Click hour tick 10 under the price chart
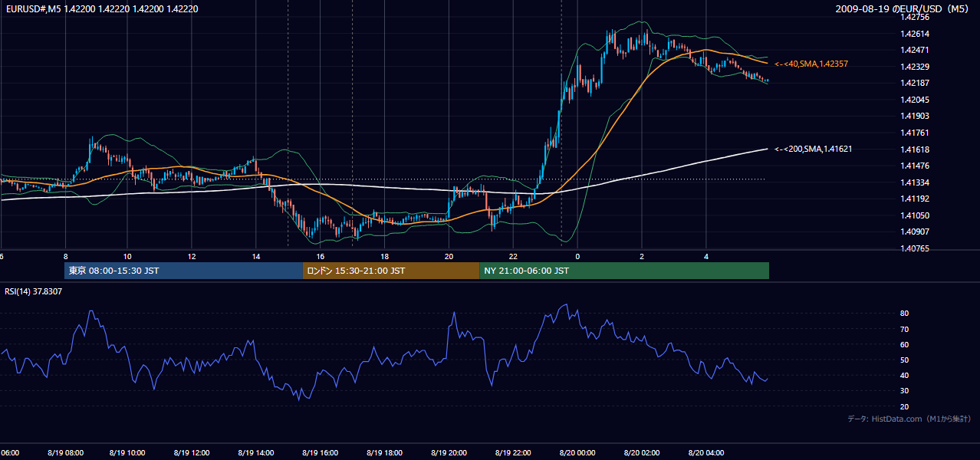 [127, 257]
